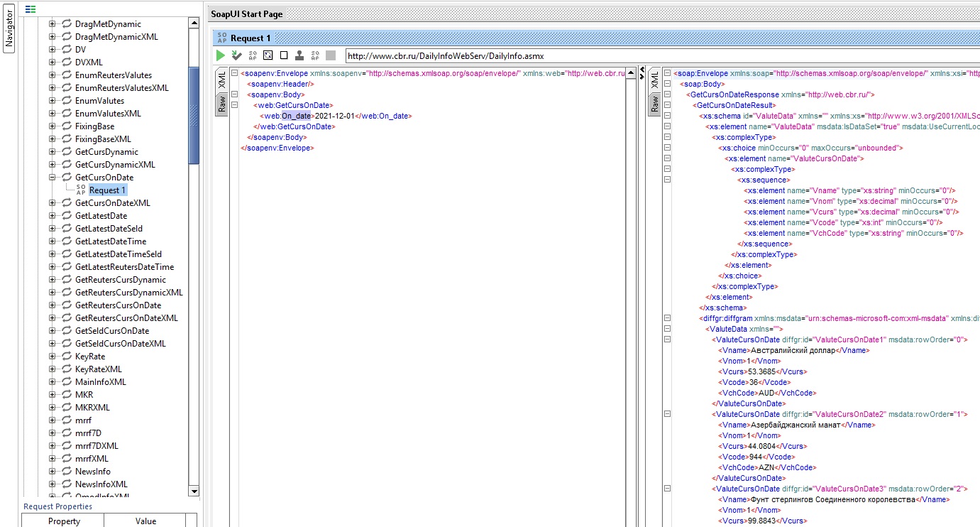Select the GetCursOnDate operation icon
Screen dimensions: 980x527
click(67, 178)
